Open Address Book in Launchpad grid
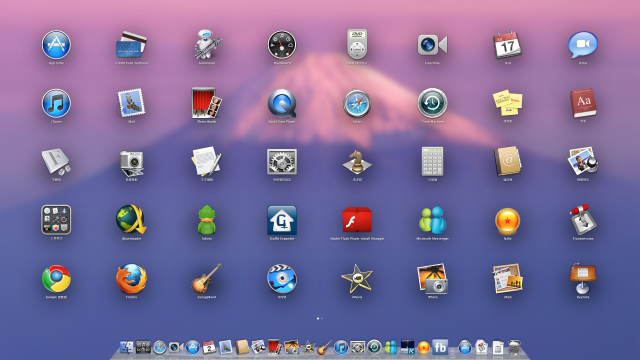Image resolution: width=640 pixels, height=360 pixels. pos(507,162)
